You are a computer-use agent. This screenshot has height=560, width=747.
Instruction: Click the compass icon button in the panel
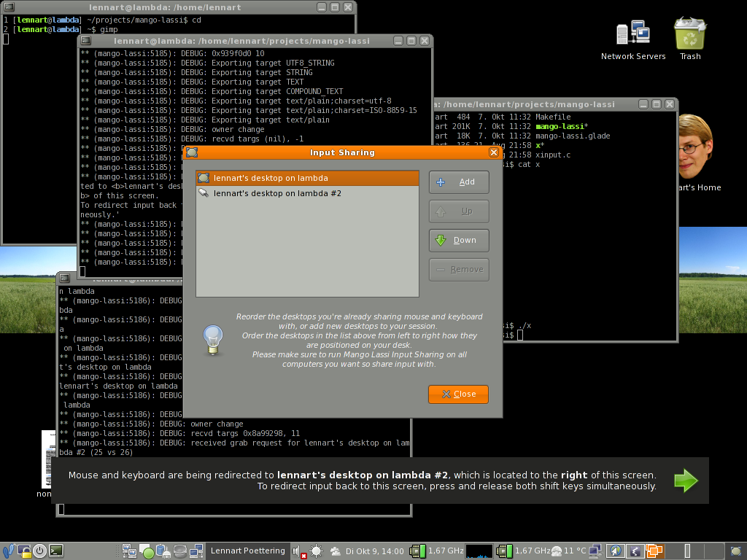point(616,551)
